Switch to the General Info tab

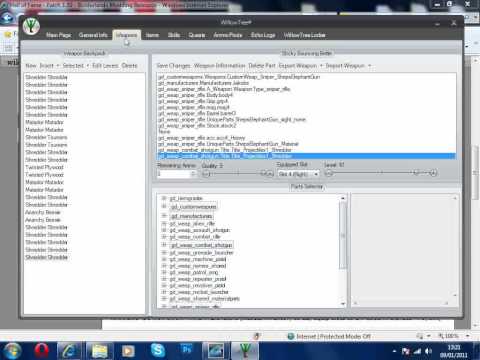pos(93,35)
